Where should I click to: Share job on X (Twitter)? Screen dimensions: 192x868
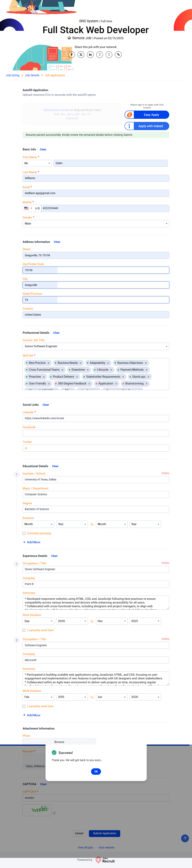[x=81, y=55]
